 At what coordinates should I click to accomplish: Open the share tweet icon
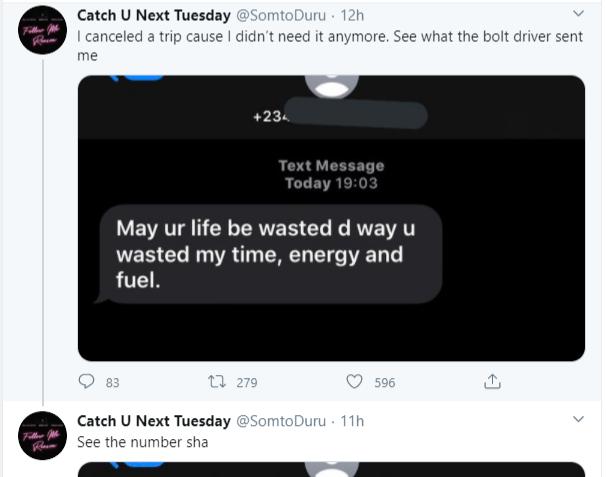tap(491, 382)
